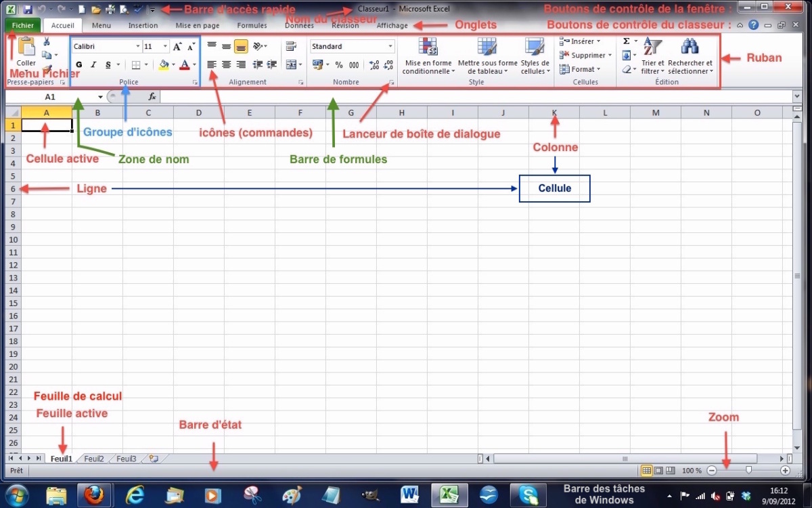The image size is (812, 508).
Task: Decrease font size with the small A icon
Action: coord(191,47)
